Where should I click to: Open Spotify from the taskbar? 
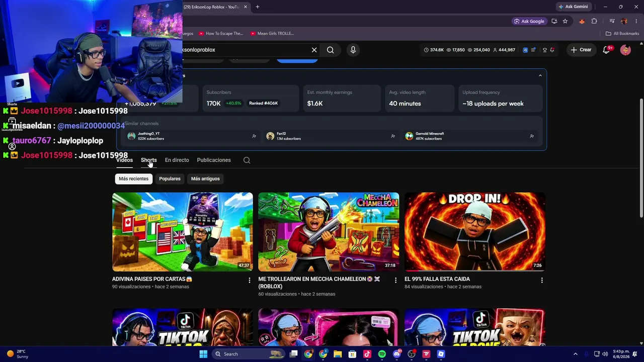(382, 354)
